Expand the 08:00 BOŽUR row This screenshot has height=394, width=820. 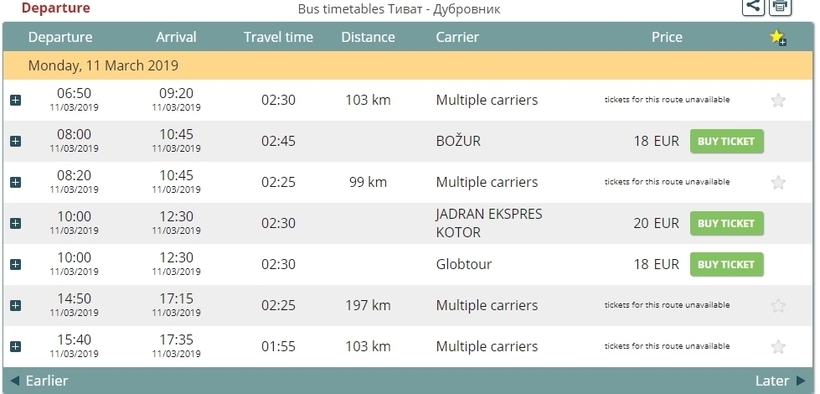click(16, 141)
